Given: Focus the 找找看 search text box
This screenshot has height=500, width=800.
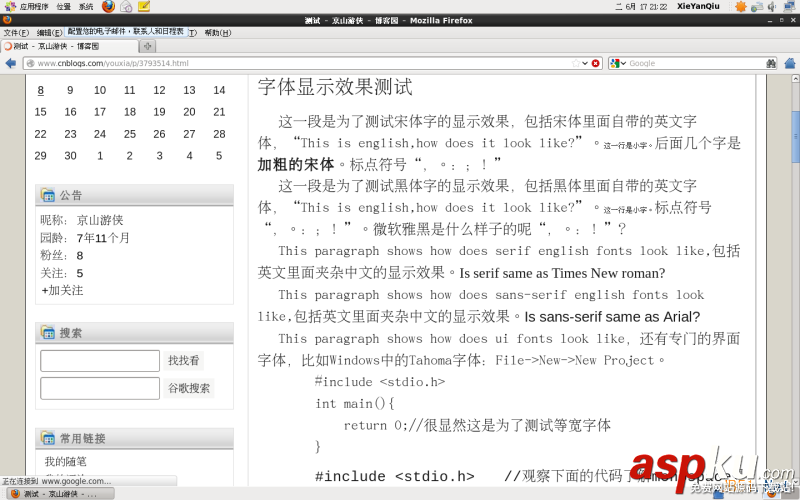Looking at the screenshot, I should pos(100,361).
